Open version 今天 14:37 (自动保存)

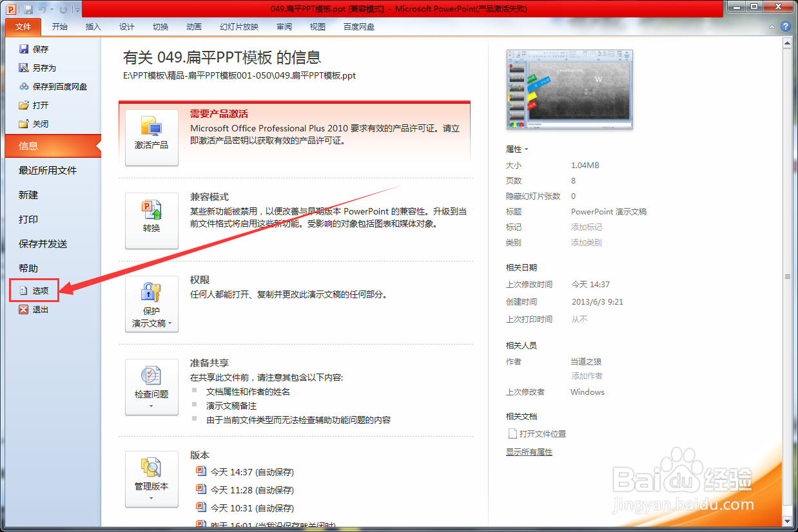(x=252, y=472)
